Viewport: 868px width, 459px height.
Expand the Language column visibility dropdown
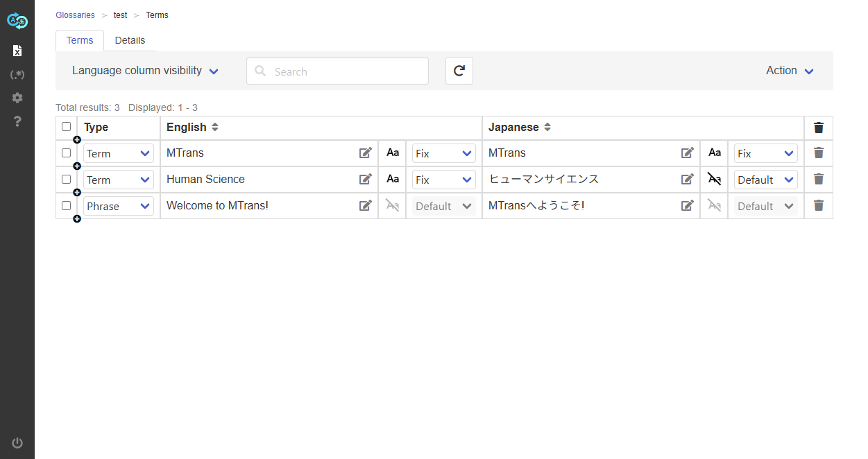coord(145,71)
